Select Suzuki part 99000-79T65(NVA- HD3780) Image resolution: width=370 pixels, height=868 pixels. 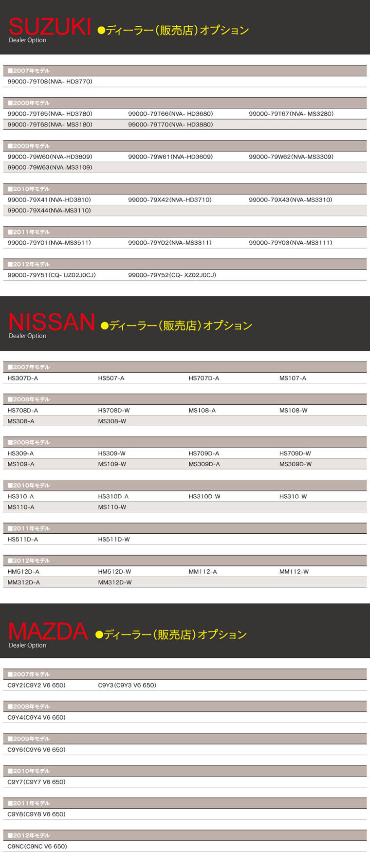coord(50,114)
